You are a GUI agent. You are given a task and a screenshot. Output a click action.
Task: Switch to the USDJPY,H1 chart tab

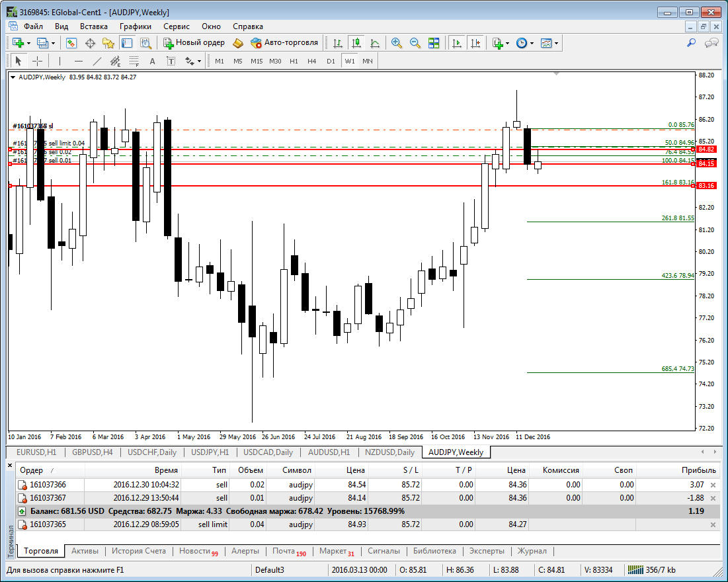point(210,452)
